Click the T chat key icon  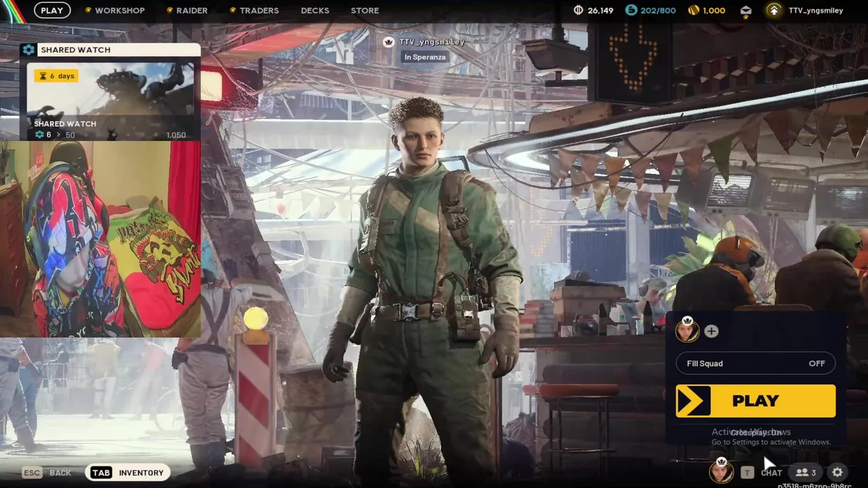747,472
